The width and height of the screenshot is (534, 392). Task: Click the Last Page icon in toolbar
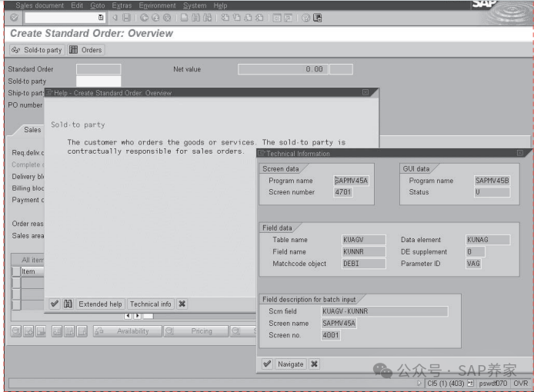(x=259, y=18)
